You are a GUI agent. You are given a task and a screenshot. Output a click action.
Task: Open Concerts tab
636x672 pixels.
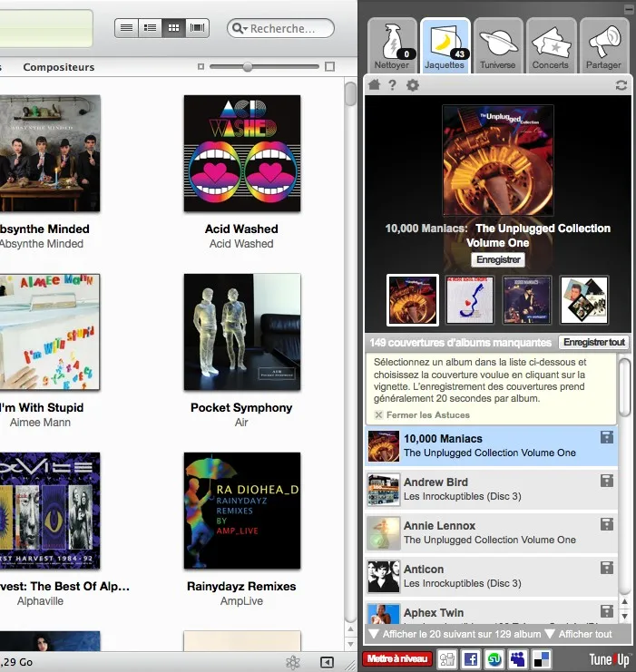coord(551,45)
